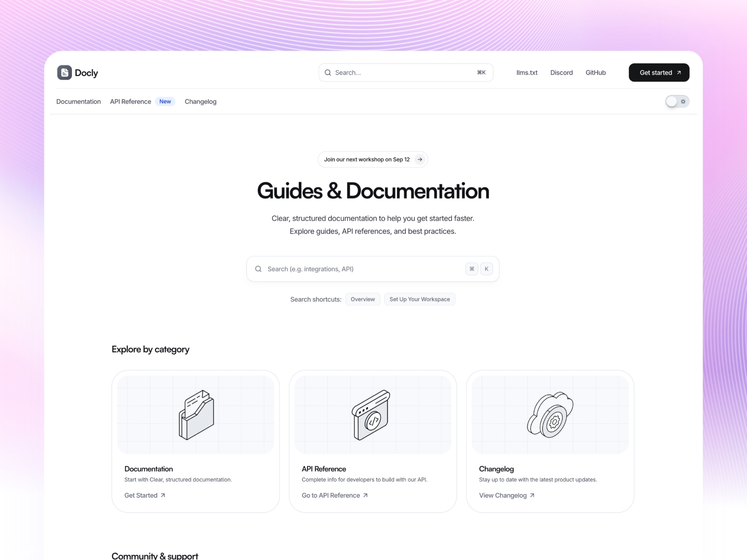747x560 pixels.
Task: Toggle the light/dark theme switch
Action: coord(677,101)
